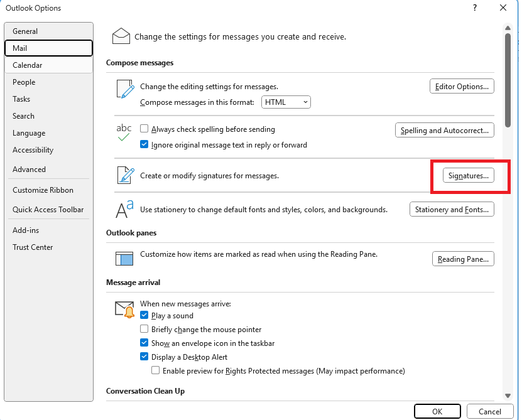Click the 'Conversation Clean Up' heading
The width and height of the screenshot is (522, 420).
(146, 391)
